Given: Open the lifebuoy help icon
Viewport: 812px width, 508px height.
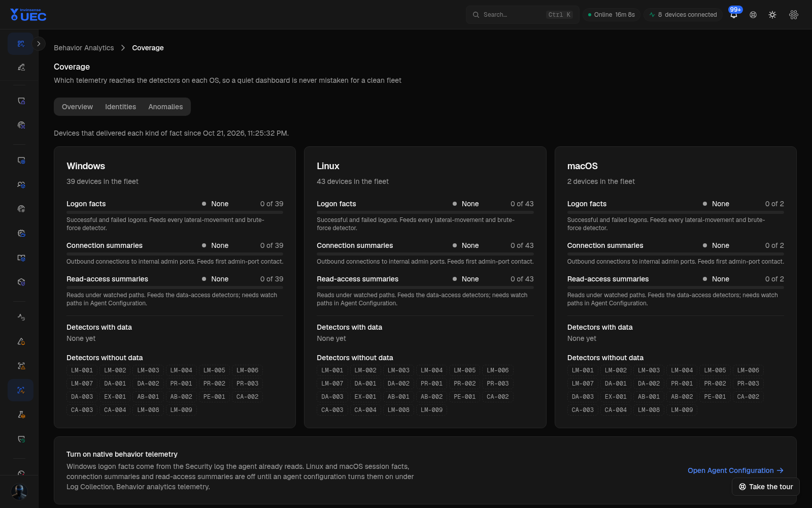Looking at the screenshot, I should pos(753,15).
